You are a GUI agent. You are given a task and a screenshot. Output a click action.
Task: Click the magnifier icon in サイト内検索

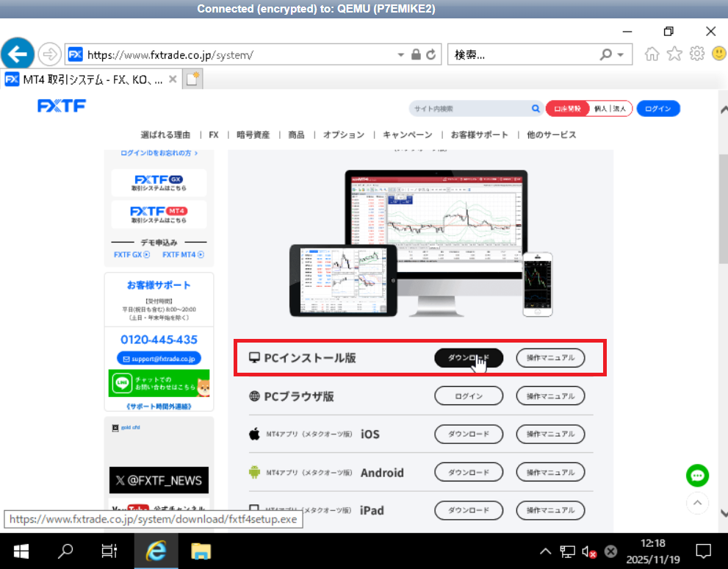[536, 108]
